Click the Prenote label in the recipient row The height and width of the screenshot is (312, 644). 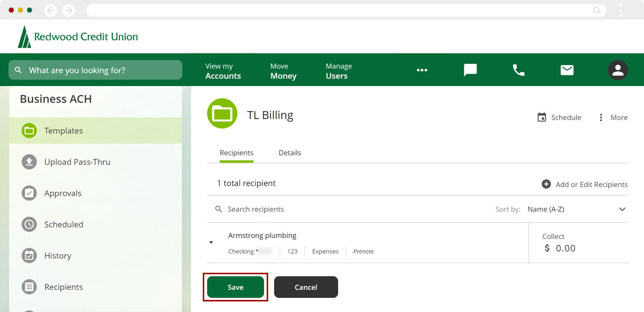click(363, 251)
